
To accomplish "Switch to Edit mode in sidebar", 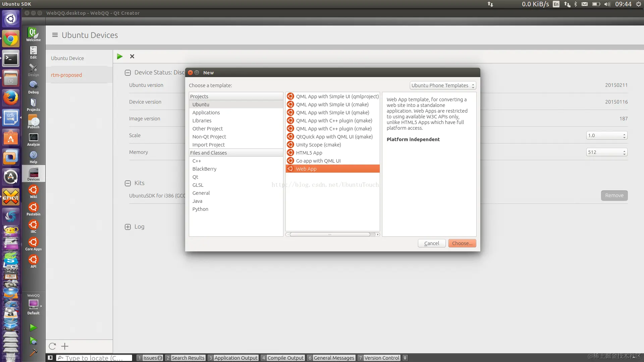I will pyautogui.click(x=33, y=52).
